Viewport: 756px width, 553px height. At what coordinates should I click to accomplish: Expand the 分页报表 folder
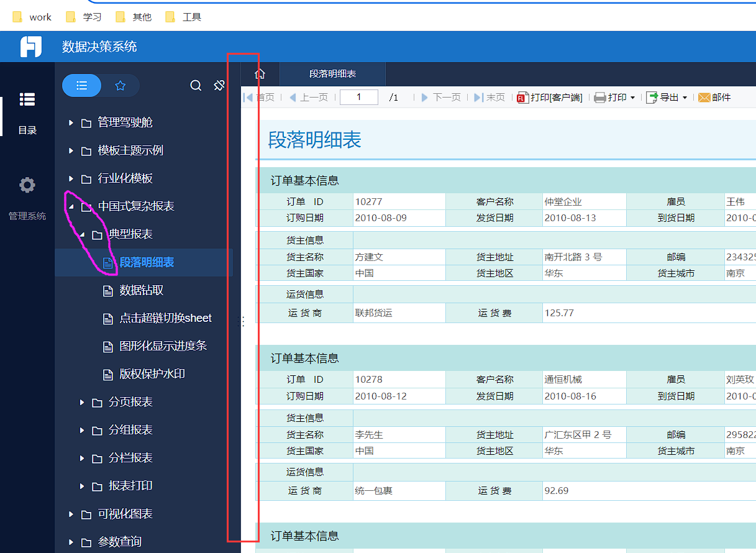tap(82, 403)
